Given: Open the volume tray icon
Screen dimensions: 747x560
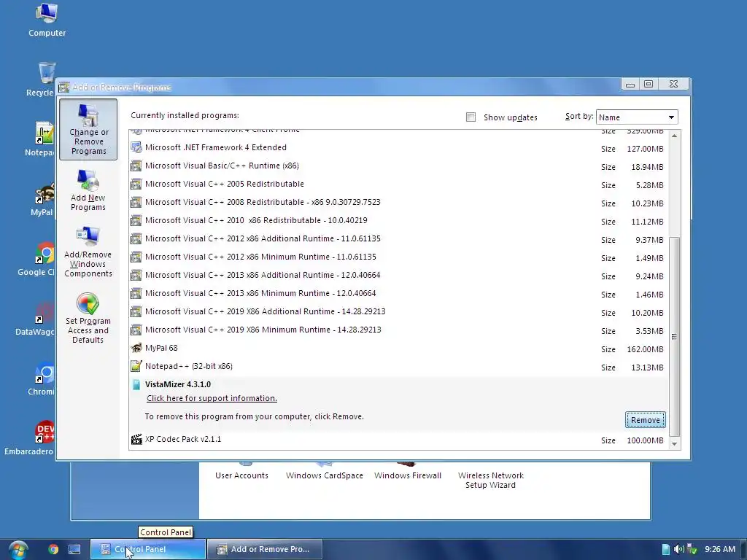Looking at the screenshot, I should coord(679,549).
